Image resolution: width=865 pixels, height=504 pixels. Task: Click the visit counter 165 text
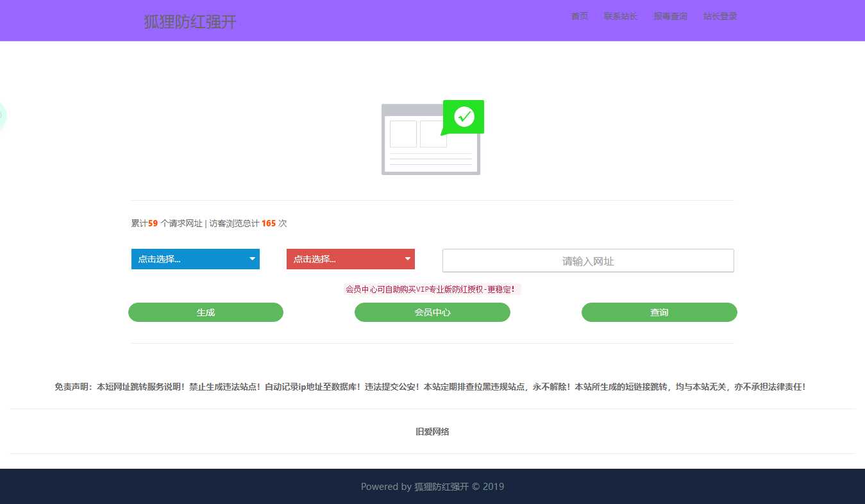[x=268, y=223]
